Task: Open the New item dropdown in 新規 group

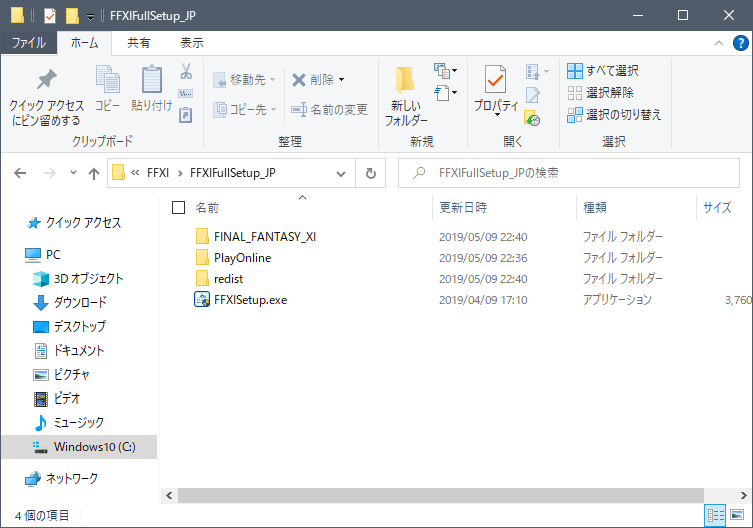Action: tap(445, 71)
